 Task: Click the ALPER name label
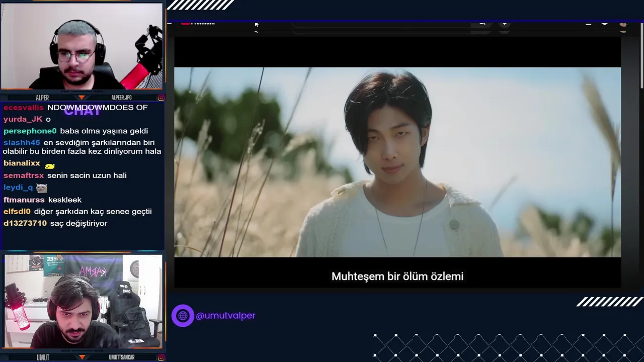42,98
